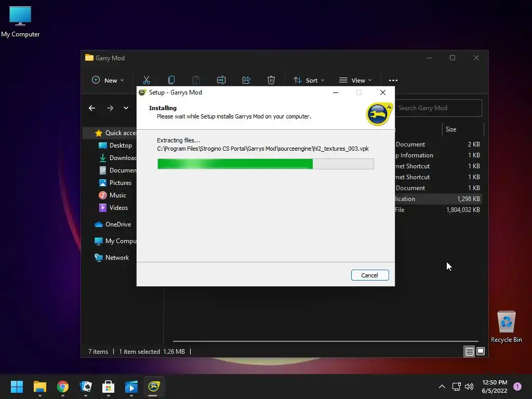Maximize the Garry Mod Explorer window

tap(453, 58)
